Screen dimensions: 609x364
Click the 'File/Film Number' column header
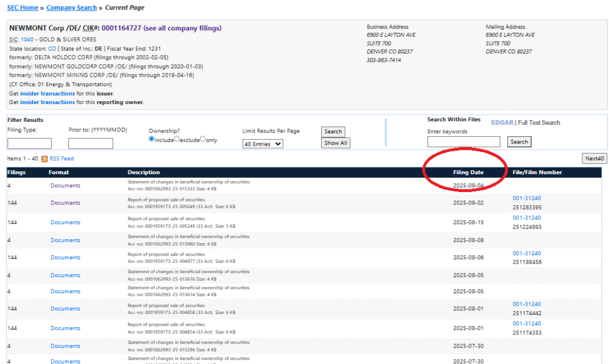(537, 172)
